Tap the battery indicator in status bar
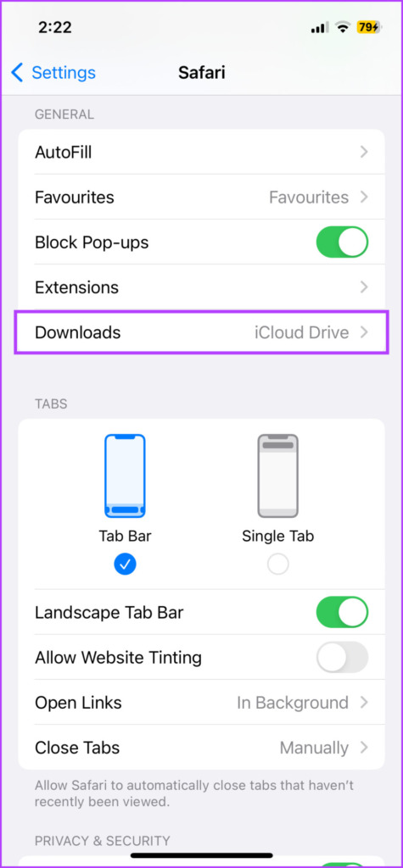 pyautogui.click(x=368, y=28)
